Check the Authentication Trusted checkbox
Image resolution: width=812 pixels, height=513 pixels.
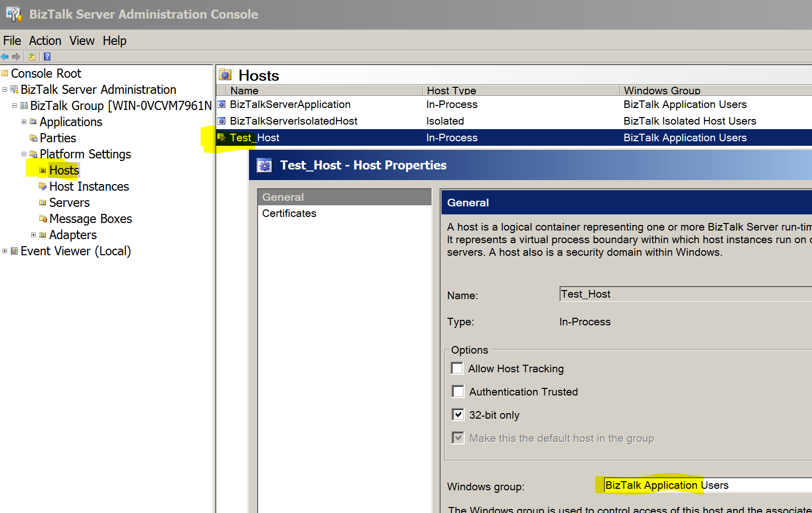pyautogui.click(x=458, y=391)
